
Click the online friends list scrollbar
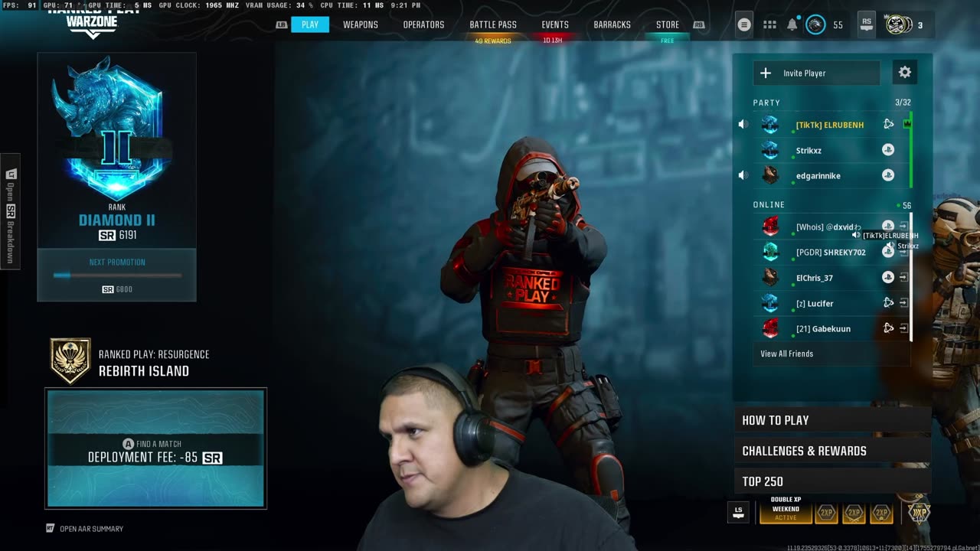click(911, 278)
